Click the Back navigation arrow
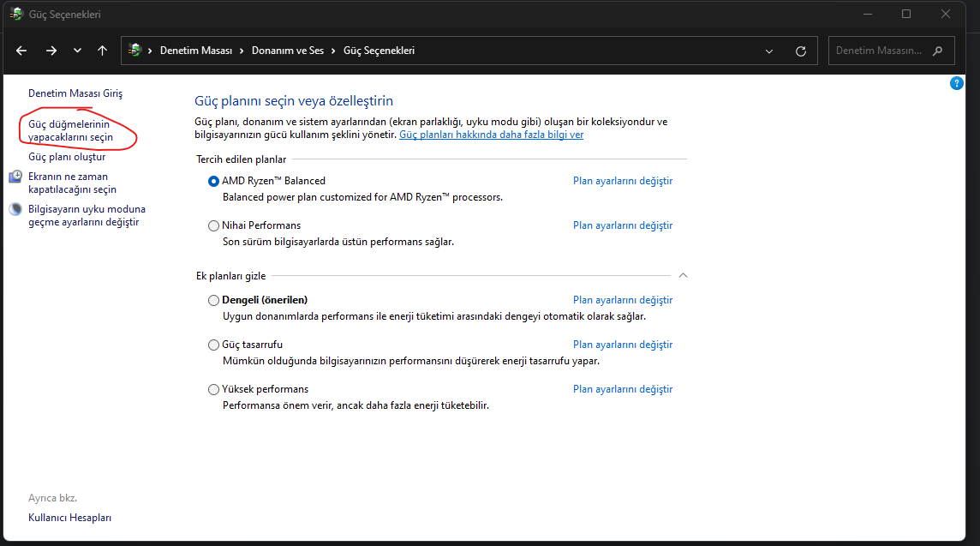This screenshot has width=980, height=546. 21,51
